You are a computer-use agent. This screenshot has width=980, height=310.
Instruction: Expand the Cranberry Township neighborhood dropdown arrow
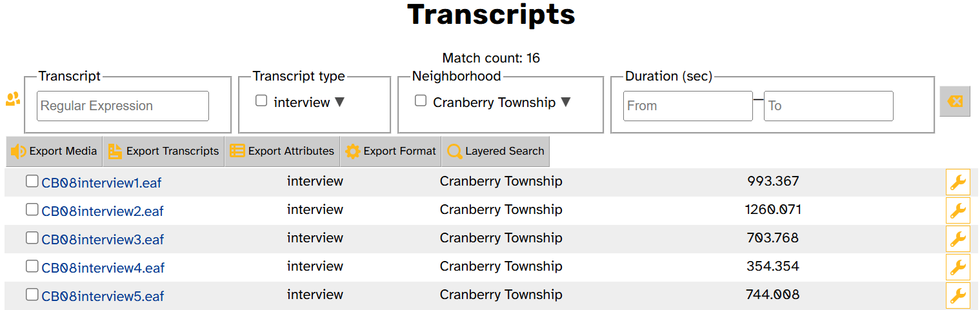coord(566,102)
